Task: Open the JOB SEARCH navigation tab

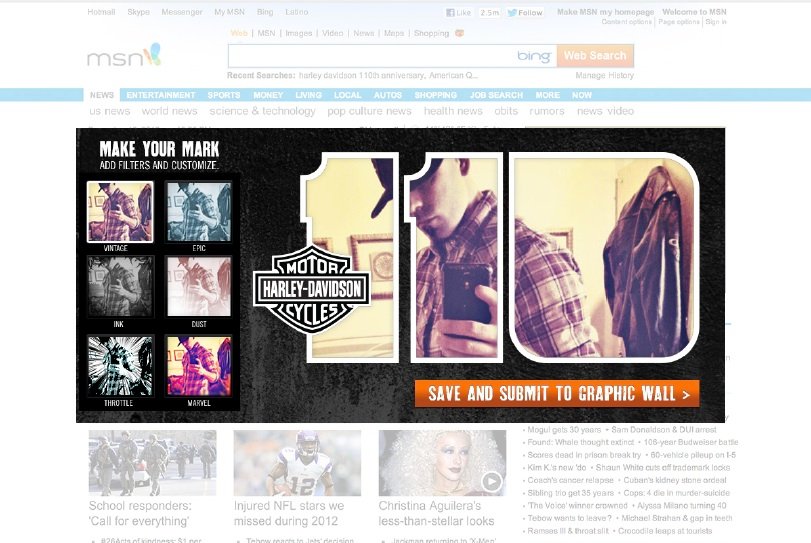Action: (x=497, y=95)
